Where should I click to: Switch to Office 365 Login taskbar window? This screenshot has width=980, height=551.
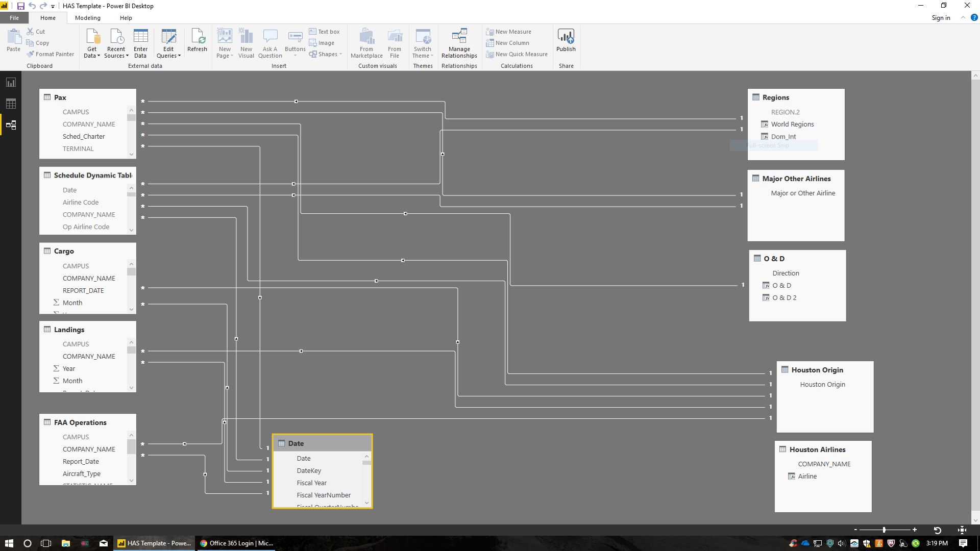(237, 543)
